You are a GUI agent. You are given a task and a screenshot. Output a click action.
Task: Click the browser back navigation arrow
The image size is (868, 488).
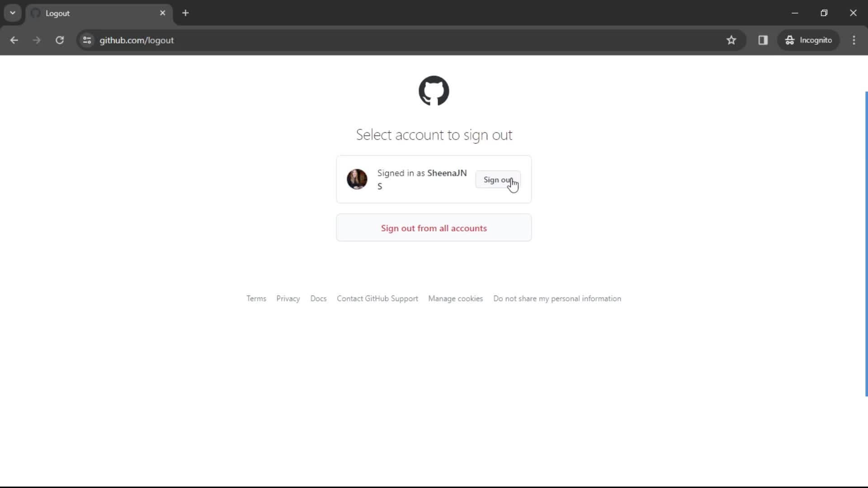click(x=14, y=40)
